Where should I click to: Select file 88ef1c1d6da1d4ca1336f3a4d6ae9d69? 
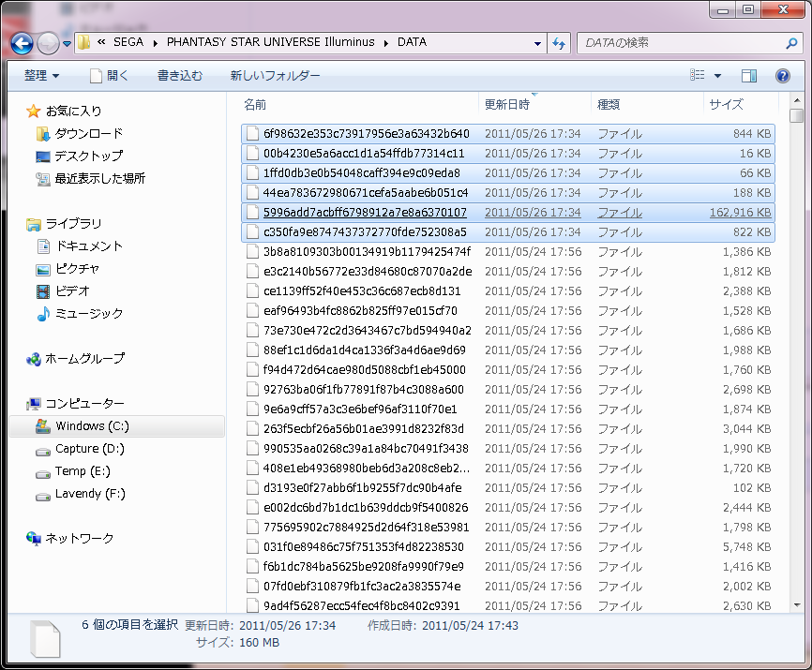coord(508,350)
